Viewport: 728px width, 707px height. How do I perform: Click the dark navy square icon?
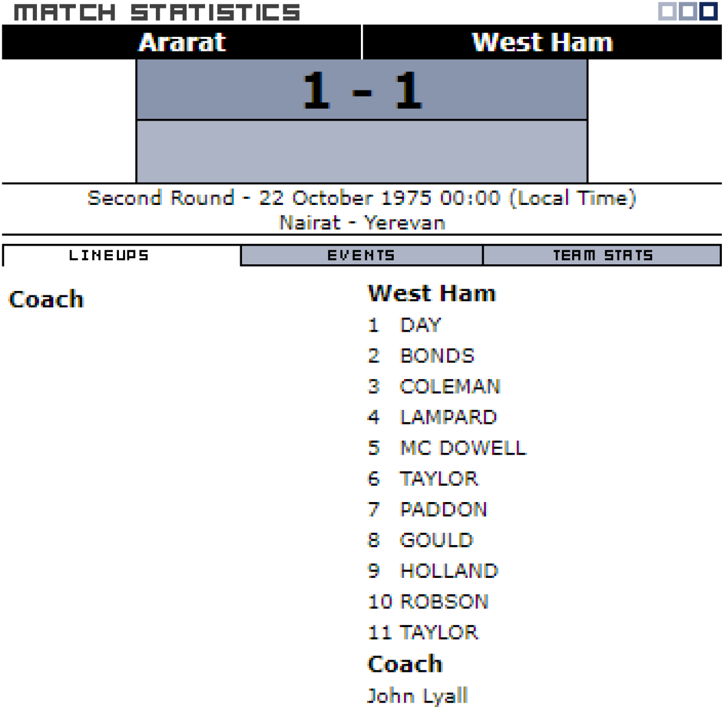click(709, 12)
